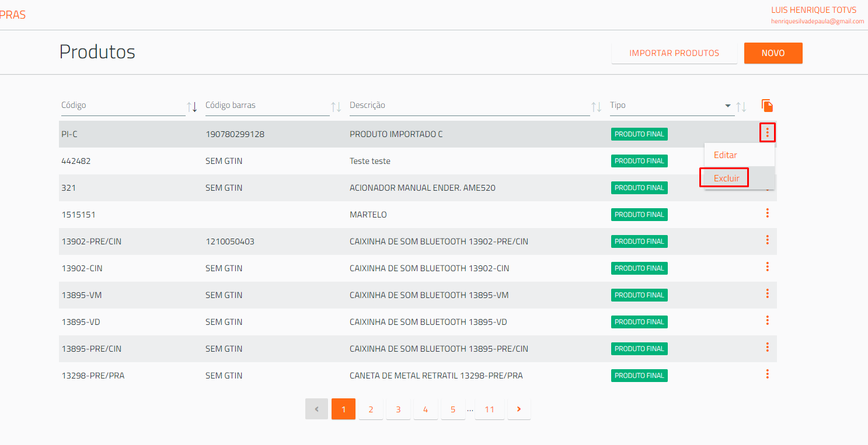Image resolution: width=868 pixels, height=445 pixels.
Task: Click the code cell 1515151
Action: point(78,215)
